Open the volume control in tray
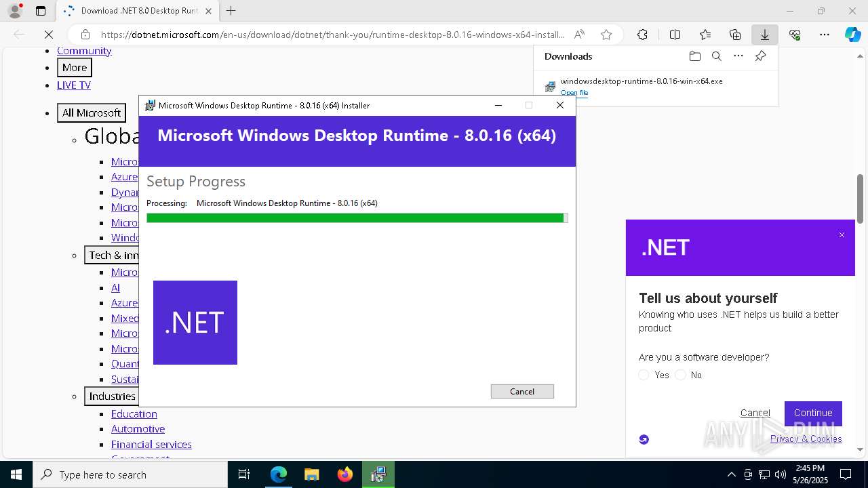 tap(780, 474)
